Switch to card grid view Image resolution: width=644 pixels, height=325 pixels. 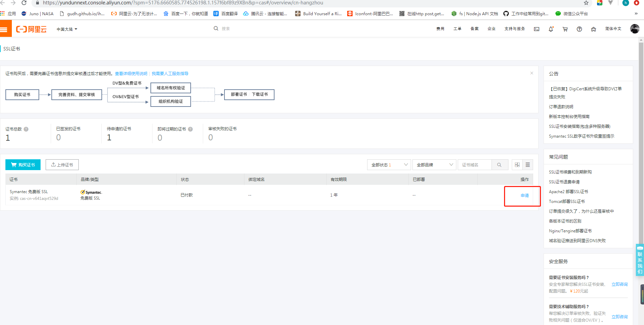(x=517, y=165)
